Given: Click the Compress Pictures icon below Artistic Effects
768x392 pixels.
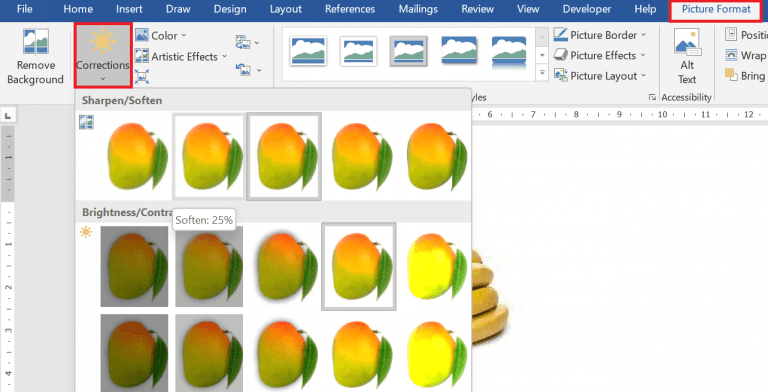Looking at the screenshot, I should 142,76.
